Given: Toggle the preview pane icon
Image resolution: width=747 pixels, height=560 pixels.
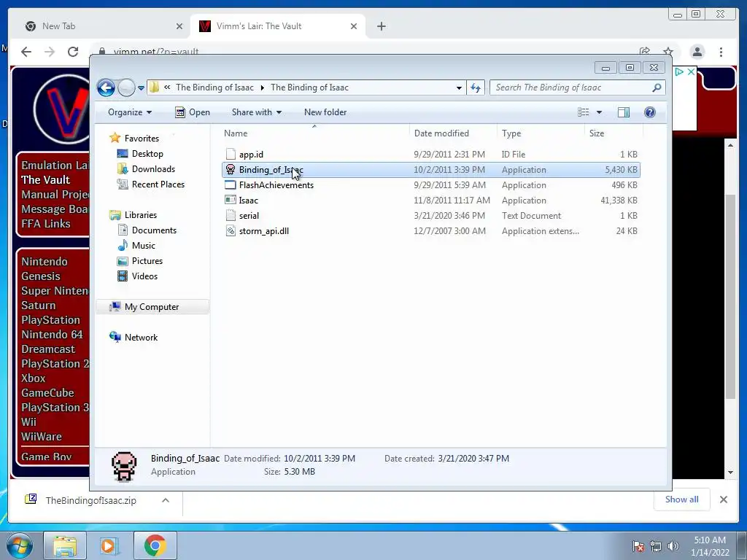Looking at the screenshot, I should click(x=624, y=112).
